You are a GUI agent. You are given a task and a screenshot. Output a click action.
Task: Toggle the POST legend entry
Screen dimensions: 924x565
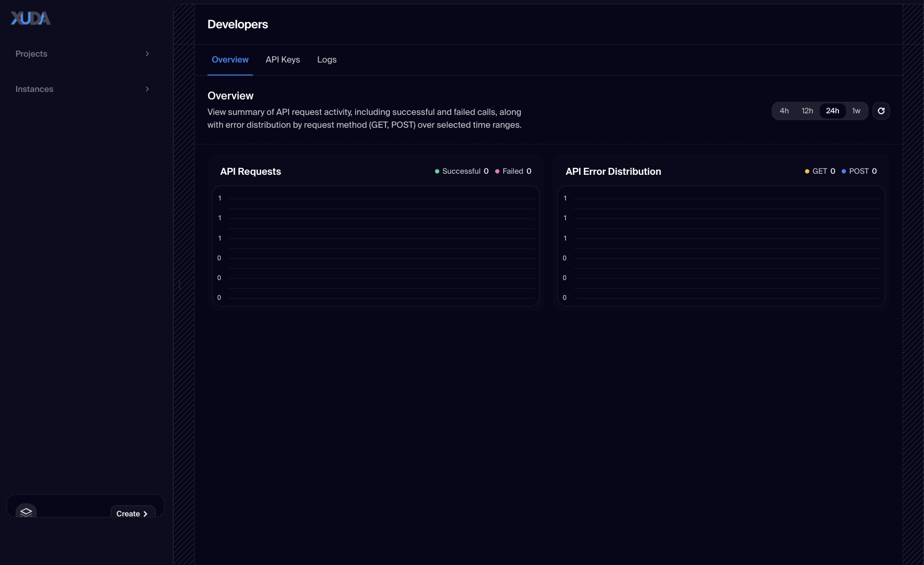tap(859, 171)
